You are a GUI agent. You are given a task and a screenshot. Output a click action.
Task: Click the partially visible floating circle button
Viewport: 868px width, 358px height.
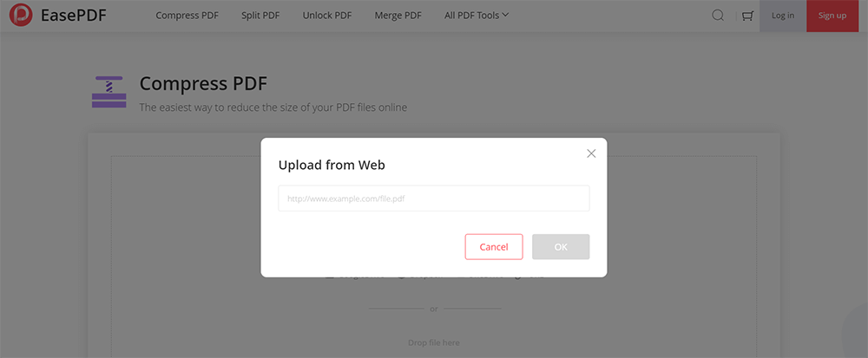[x=858, y=335]
